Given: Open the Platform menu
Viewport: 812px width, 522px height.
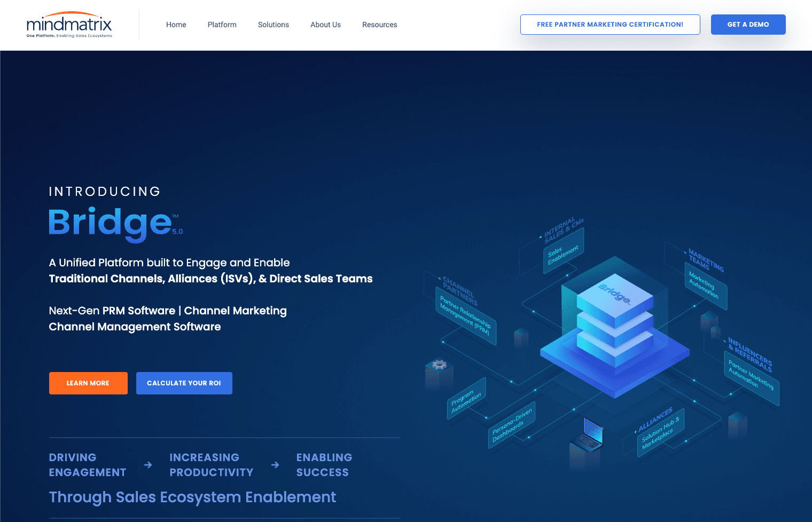Looking at the screenshot, I should pyautogui.click(x=222, y=25).
